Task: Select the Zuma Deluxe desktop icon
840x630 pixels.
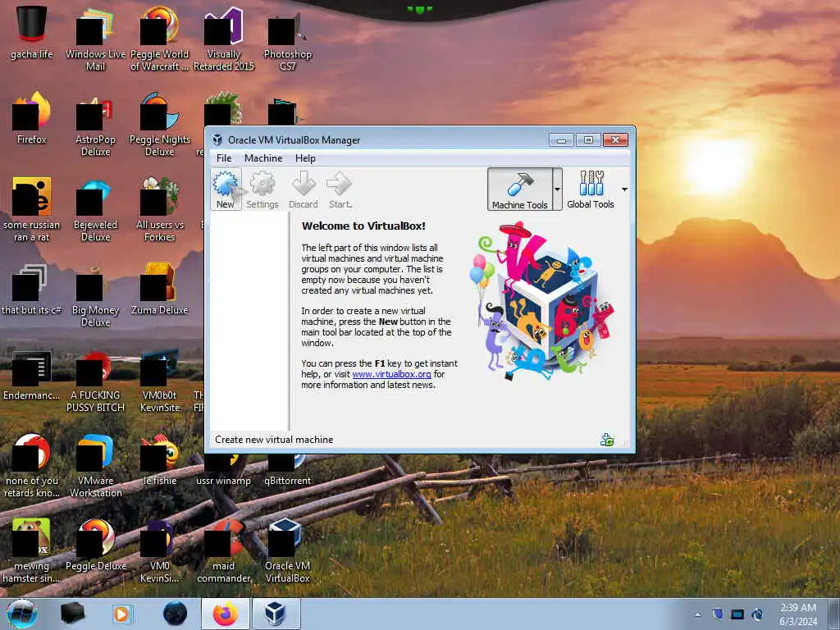Action: tap(160, 290)
